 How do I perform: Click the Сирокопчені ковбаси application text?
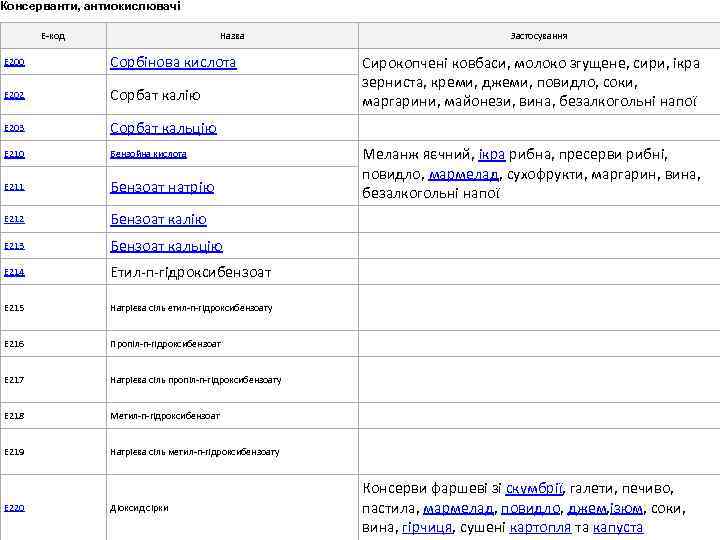tap(531, 82)
